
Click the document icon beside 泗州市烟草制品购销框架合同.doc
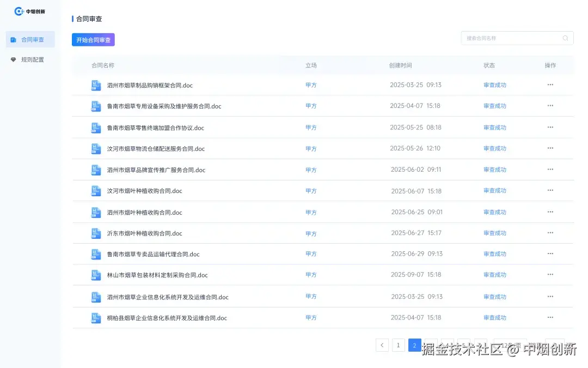coord(96,85)
